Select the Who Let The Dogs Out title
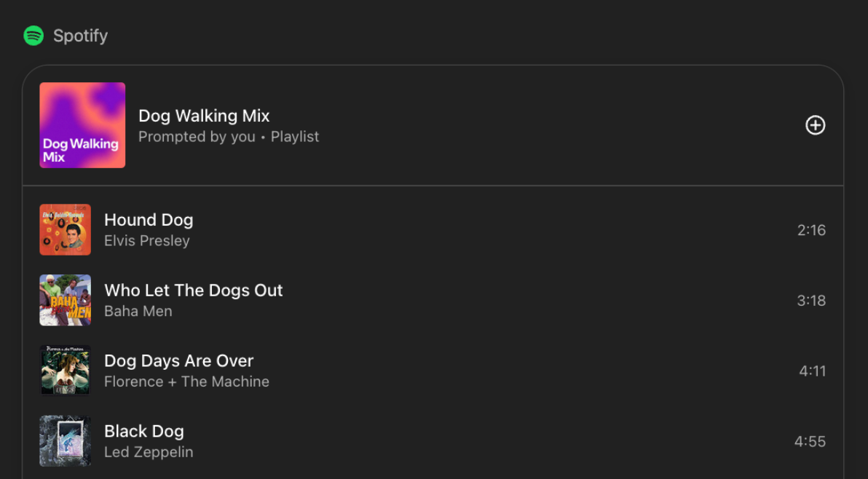 click(x=193, y=290)
